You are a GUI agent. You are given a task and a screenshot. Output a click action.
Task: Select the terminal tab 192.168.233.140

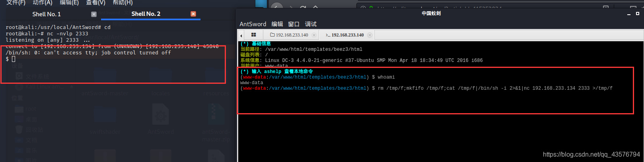(x=344, y=35)
